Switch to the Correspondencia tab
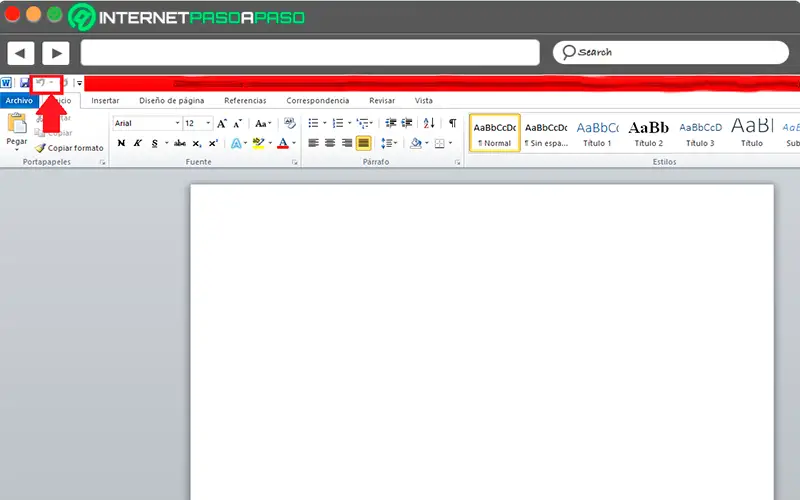The image size is (800, 500). click(x=317, y=101)
